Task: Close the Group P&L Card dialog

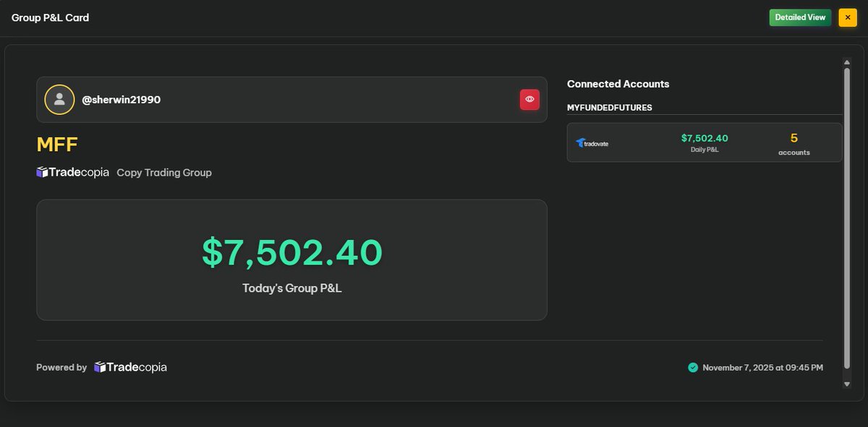Action: tap(848, 17)
